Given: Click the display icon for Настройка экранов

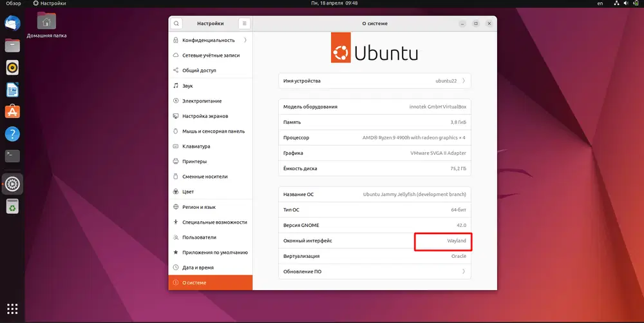Looking at the screenshot, I should (176, 116).
